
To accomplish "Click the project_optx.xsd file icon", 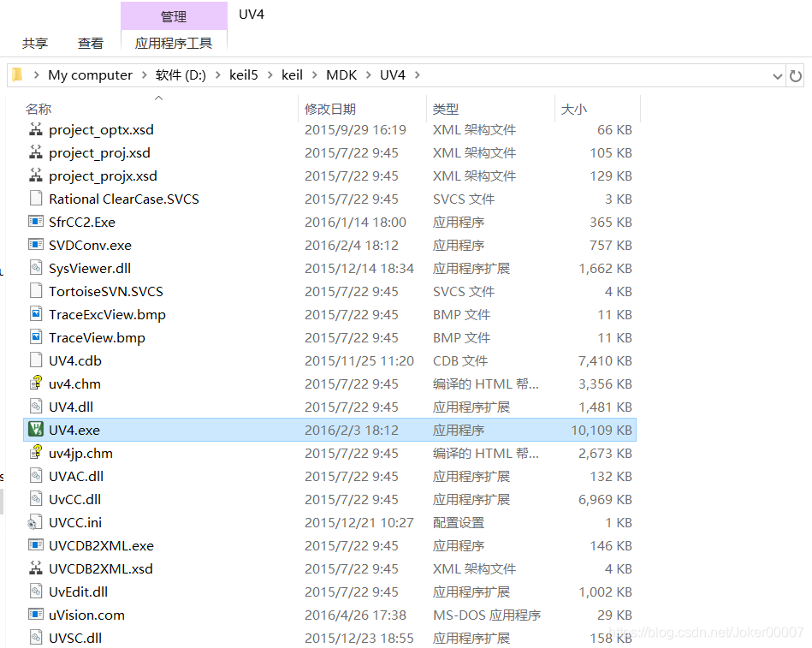I will tap(35, 129).
